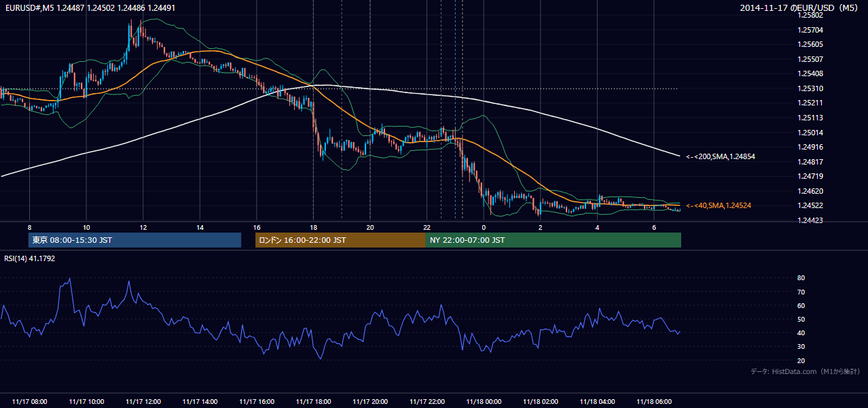Image resolution: width=868 pixels, height=408 pixels.
Task: Click hour label 12 under the price chart
Action: point(143,227)
